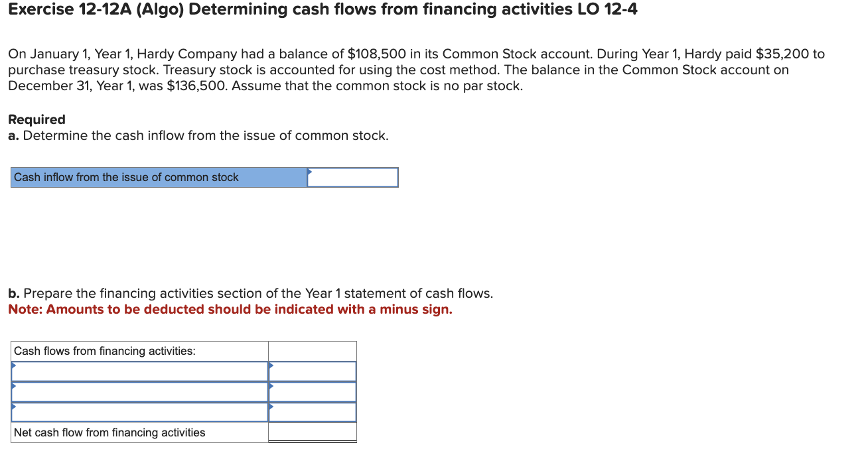Click the red minus sign note text
This screenshot has width=868, height=455.
point(230,309)
